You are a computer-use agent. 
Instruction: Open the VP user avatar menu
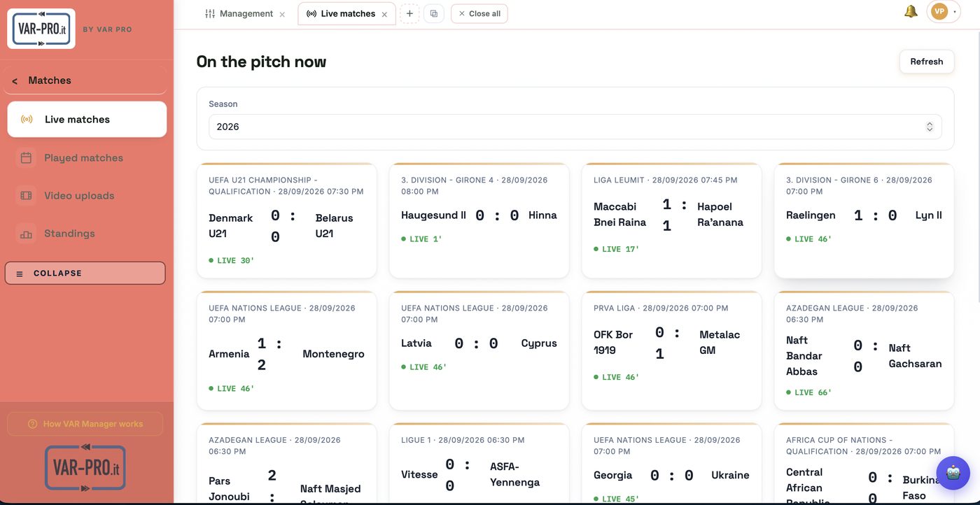click(944, 12)
